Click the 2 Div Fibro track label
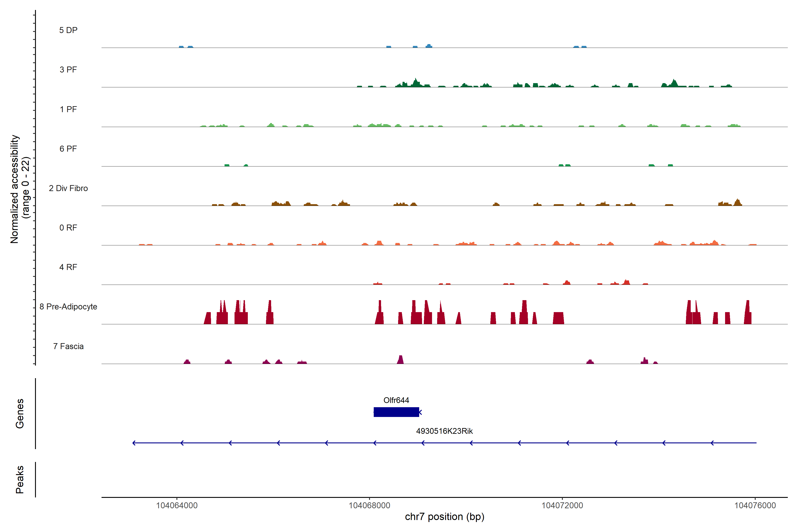 pos(68,188)
